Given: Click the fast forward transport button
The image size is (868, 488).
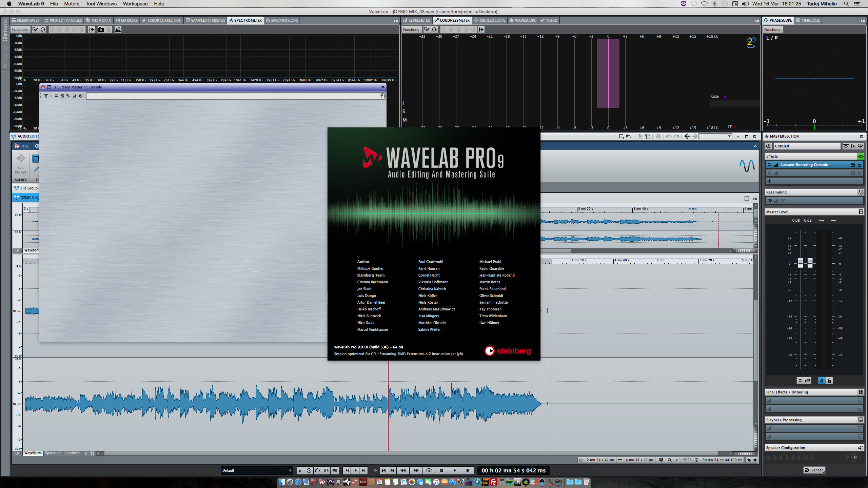Looking at the screenshot, I should [x=416, y=470].
